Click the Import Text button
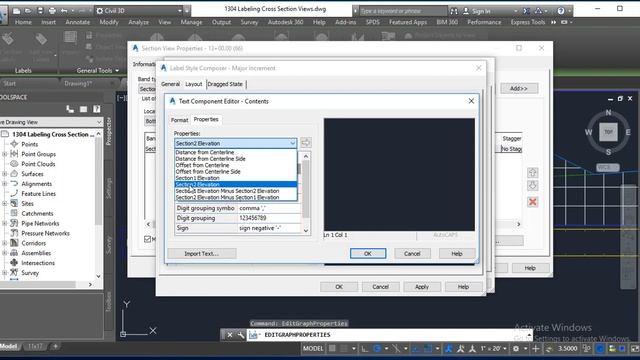The image size is (640, 360). 202,253
